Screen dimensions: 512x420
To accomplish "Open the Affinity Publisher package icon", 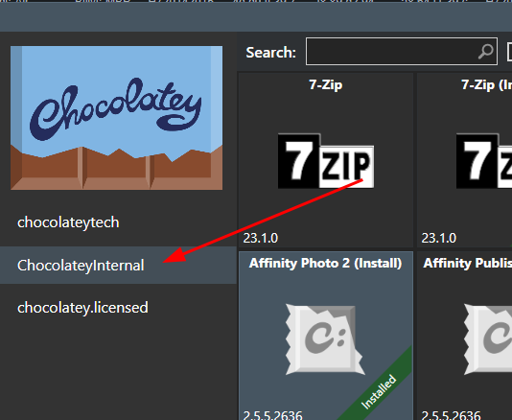I will pyautogui.click(x=488, y=339).
